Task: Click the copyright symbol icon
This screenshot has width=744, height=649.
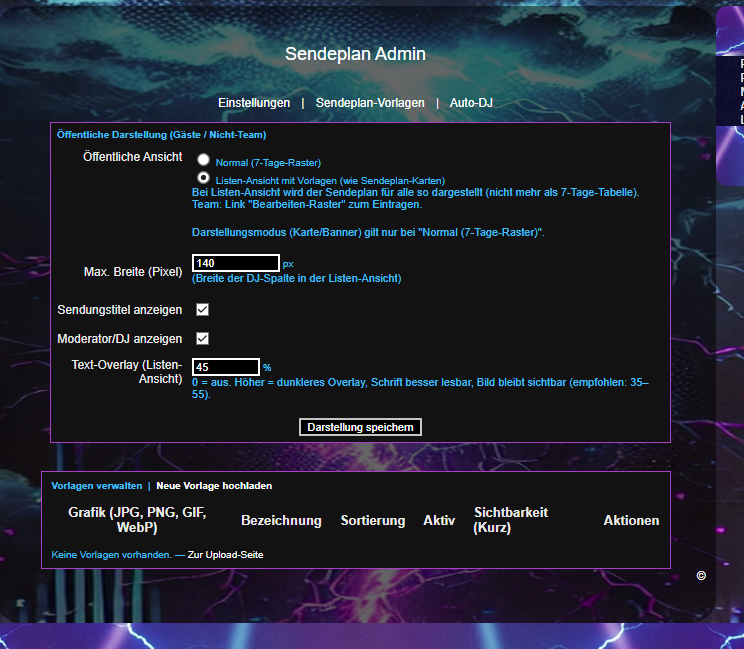Action: (x=701, y=575)
